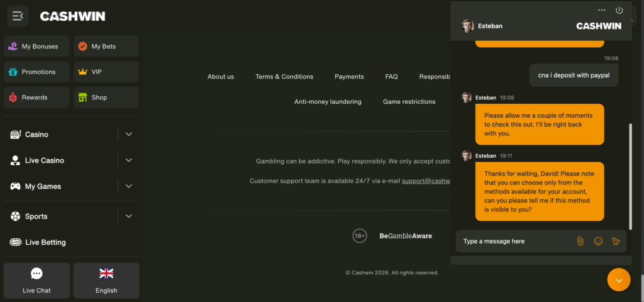This screenshot has height=302, width=644.
Task: Click Esteban's avatar in chat header
Action: pyautogui.click(x=467, y=26)
